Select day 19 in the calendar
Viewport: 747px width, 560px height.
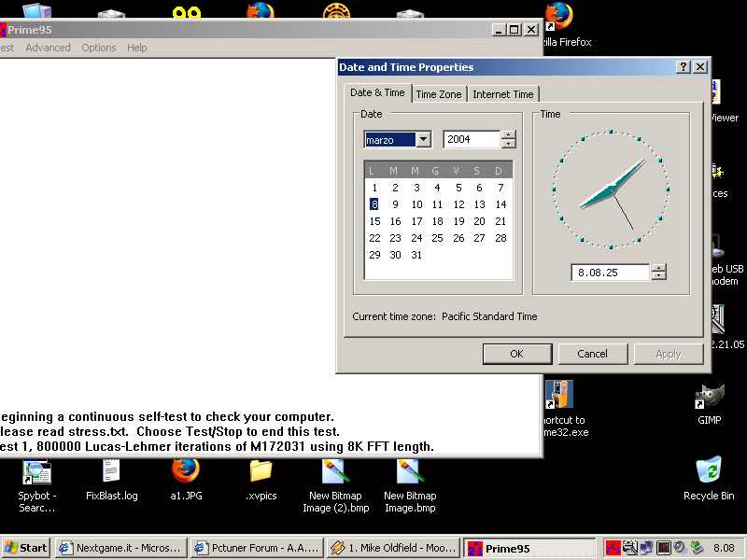(x=458, y=221)
